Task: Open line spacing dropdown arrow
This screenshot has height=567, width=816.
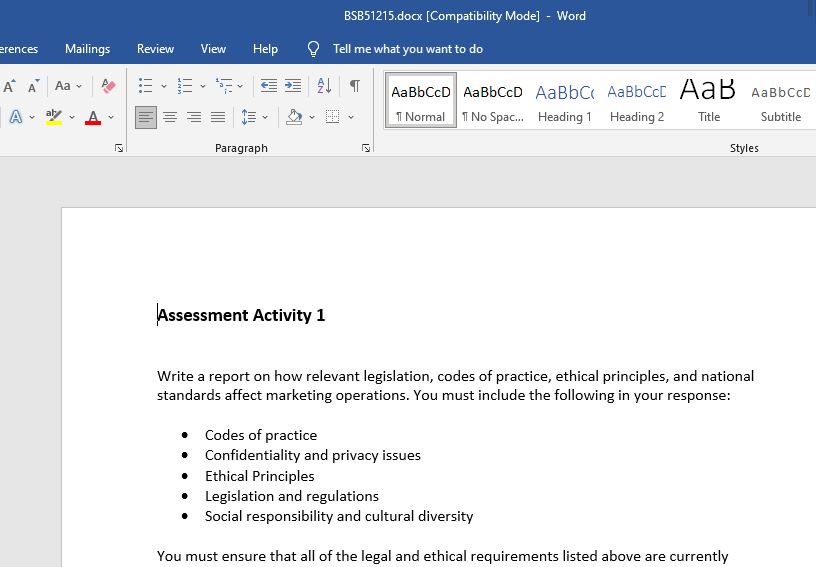Action: (265, 117)
